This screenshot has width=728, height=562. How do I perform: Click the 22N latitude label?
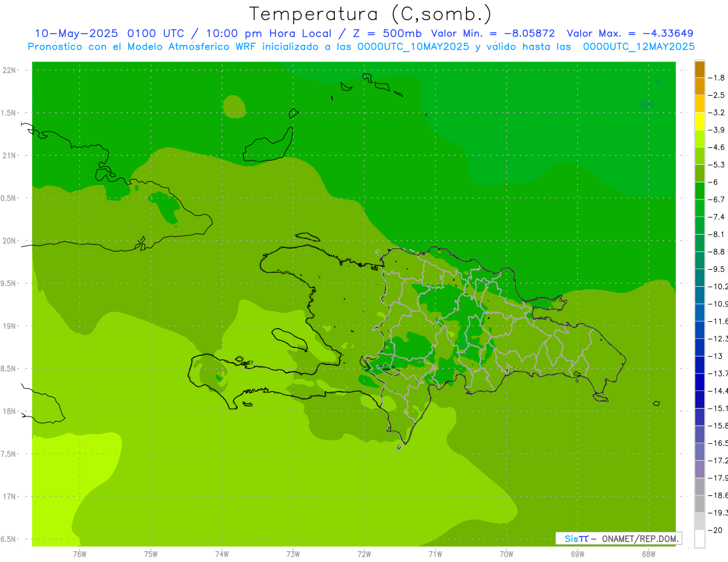point(10,70)
